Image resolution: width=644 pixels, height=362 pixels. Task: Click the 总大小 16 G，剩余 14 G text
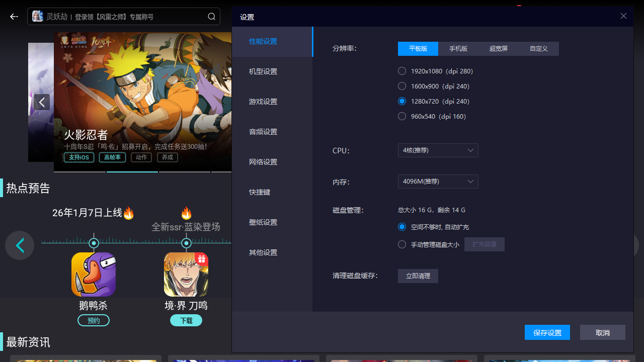(432, 210)
